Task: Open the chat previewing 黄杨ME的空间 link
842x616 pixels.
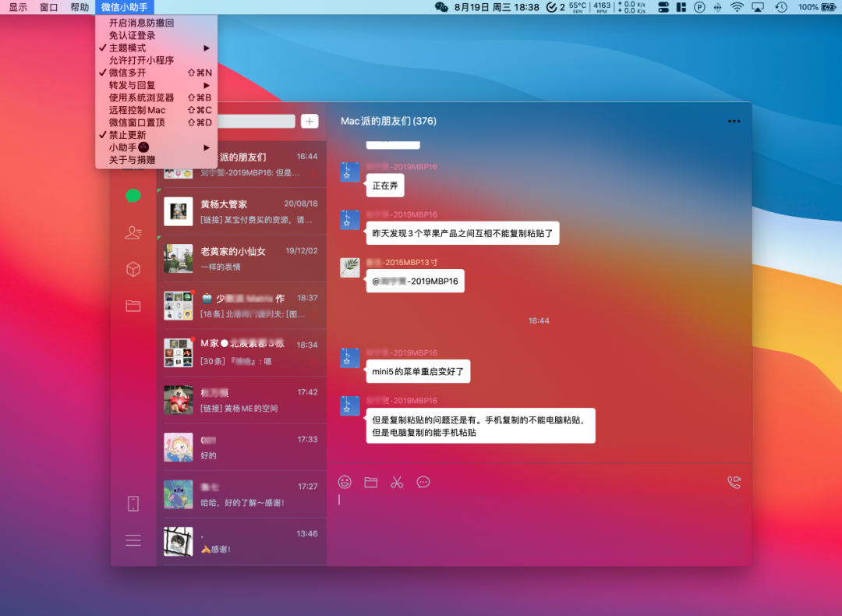Action: click(x=242, y=399)
